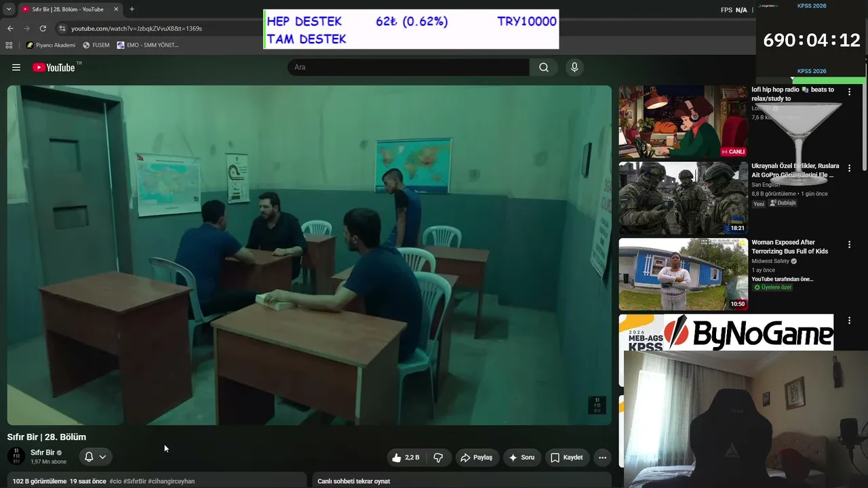Open the more actions menu under the video

tap(602, 457)
